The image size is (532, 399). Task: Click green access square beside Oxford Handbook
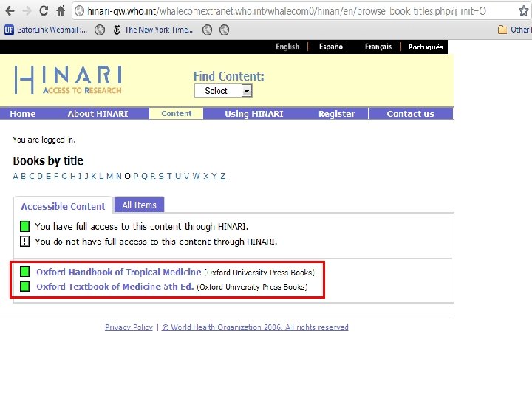click(x=25, y=271)
